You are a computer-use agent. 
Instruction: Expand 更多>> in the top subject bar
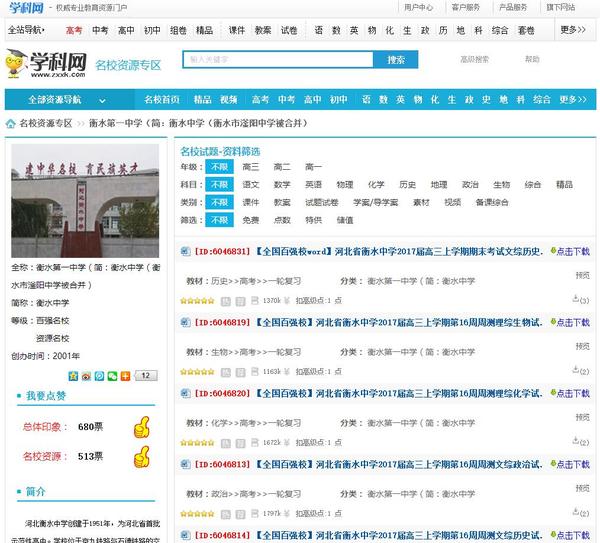572,30
